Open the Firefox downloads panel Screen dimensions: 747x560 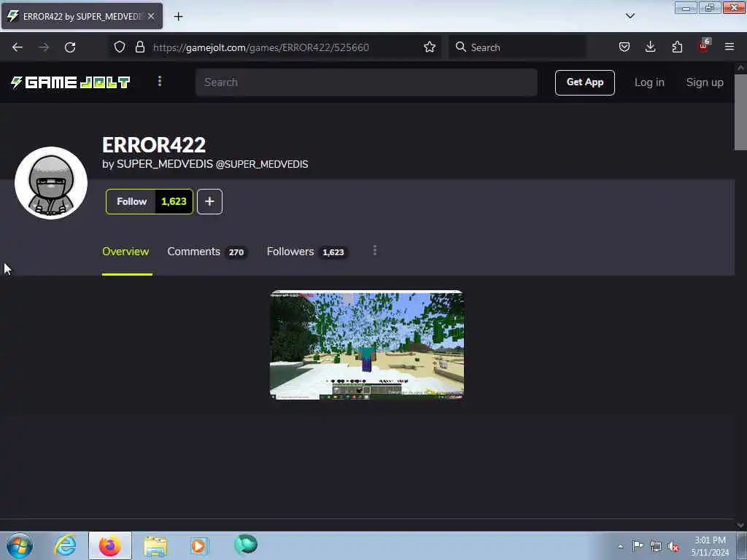tap(650, 47)
